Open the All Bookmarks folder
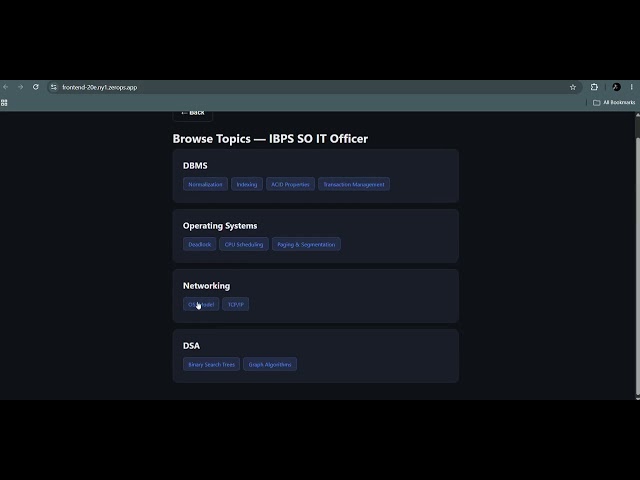 614,102
